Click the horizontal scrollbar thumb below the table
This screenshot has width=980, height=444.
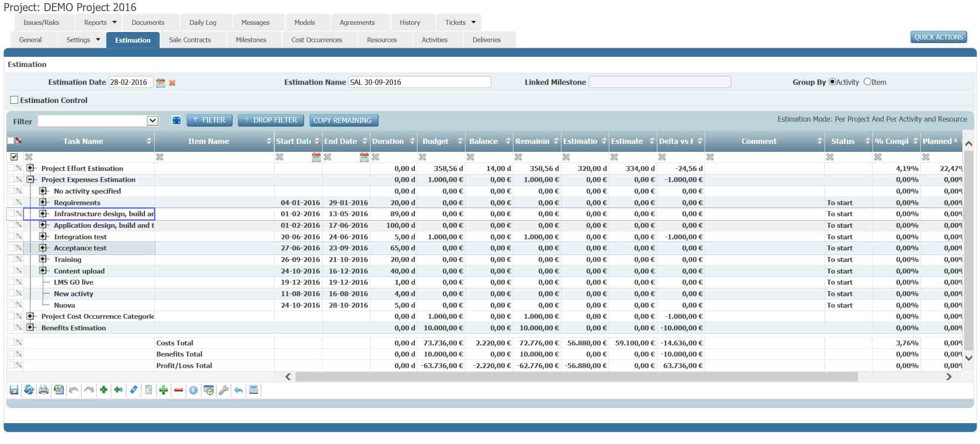(577, 377)
